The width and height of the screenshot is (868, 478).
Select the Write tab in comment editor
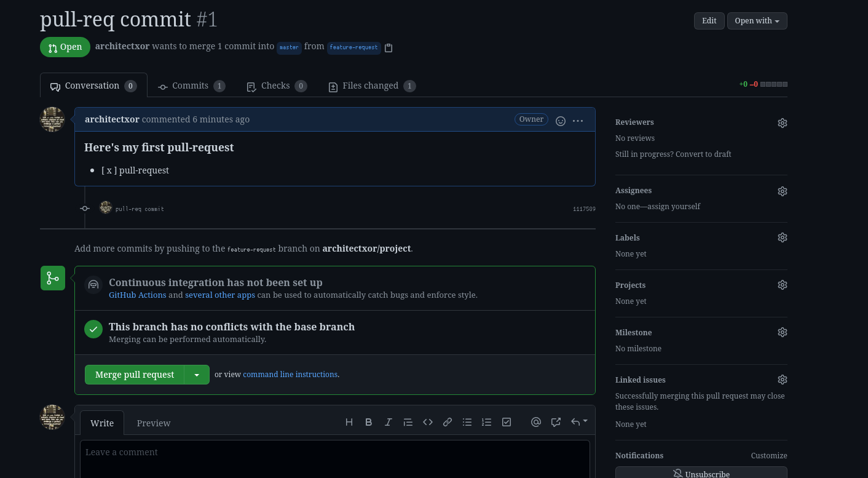(x=102, y=423)
